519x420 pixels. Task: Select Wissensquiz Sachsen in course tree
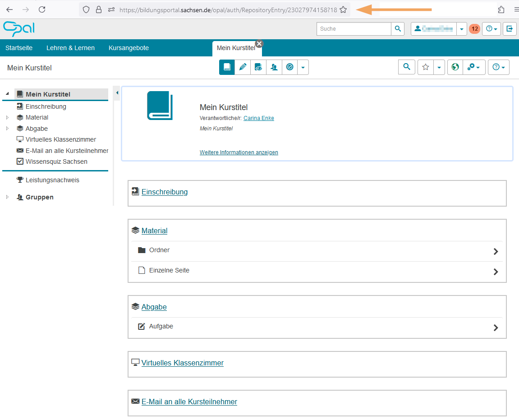[x=56, y=162]
